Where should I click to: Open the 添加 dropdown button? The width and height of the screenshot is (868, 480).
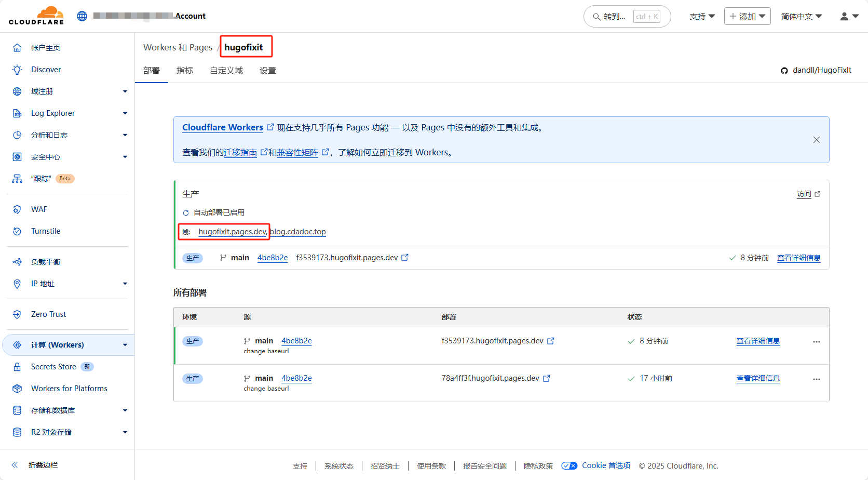(747, 16)
